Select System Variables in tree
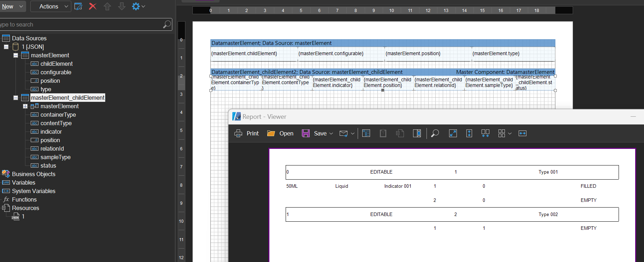The width and height of the screenshot is (644, 262). pyautogui.click(x=34, y=191)
